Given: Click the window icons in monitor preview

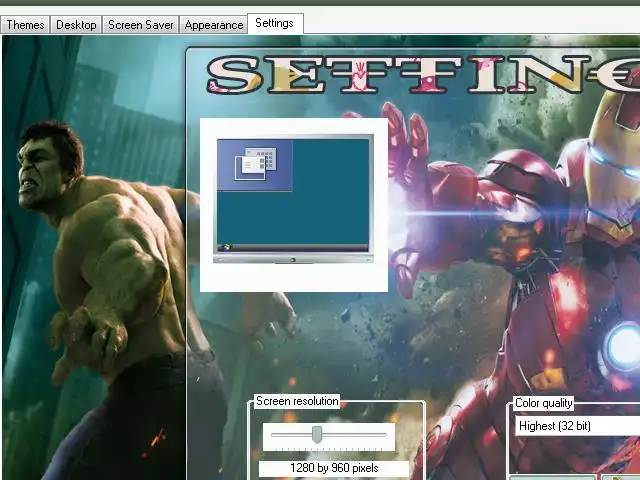Looking at the screenshot, I should point(256,164).
